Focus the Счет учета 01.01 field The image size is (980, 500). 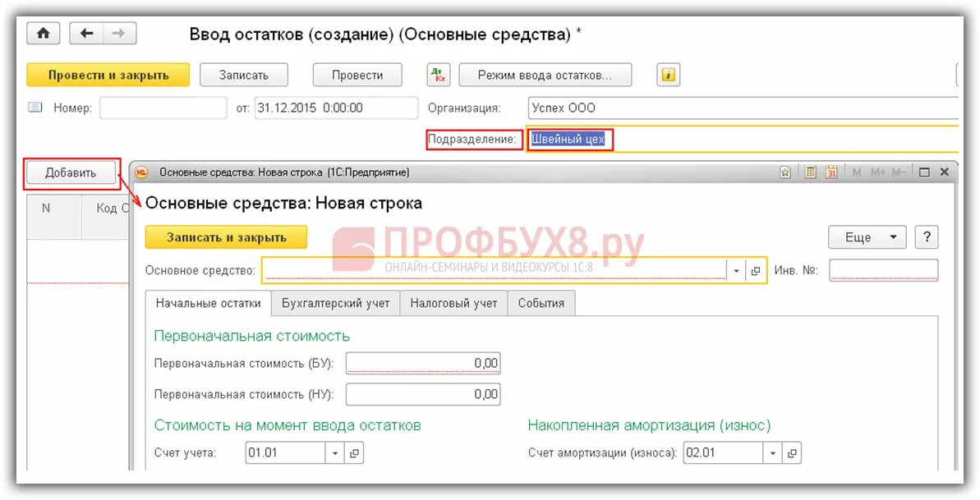coord(286,453)
